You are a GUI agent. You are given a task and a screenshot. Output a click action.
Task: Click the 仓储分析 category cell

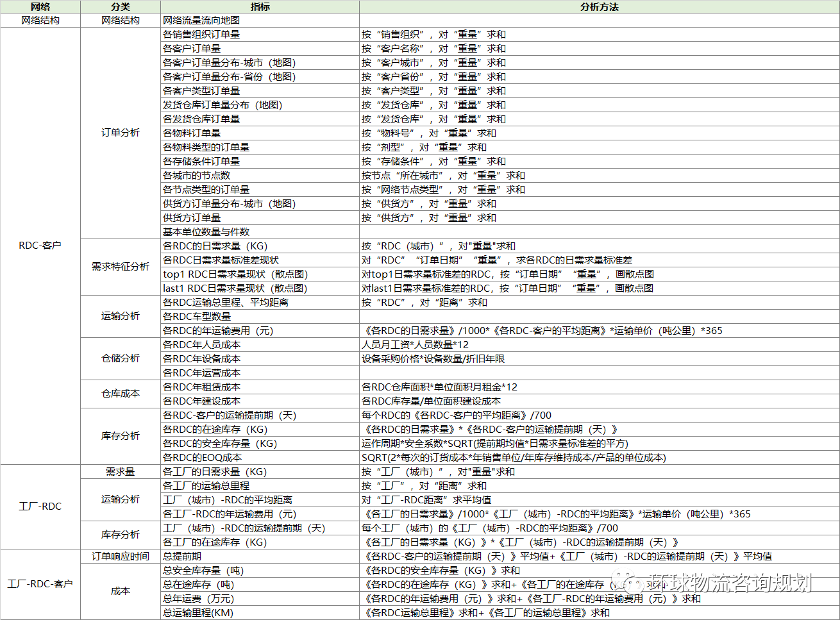tap(121, 358)
